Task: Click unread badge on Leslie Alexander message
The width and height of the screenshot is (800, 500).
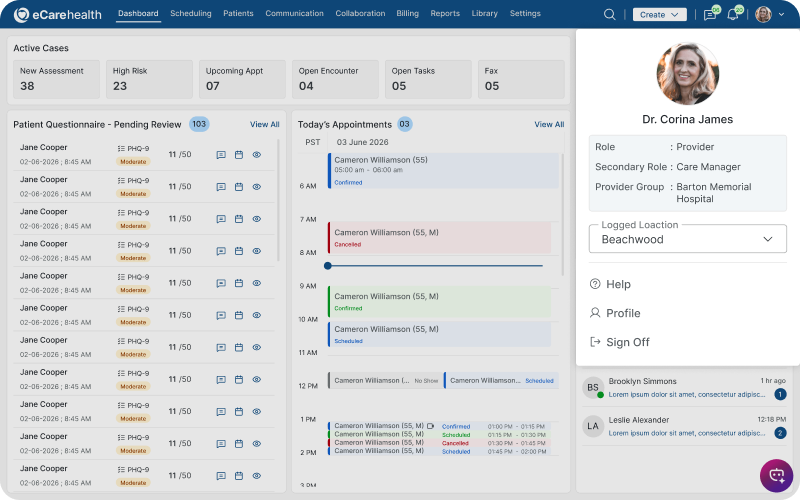Action: point(780,433)
